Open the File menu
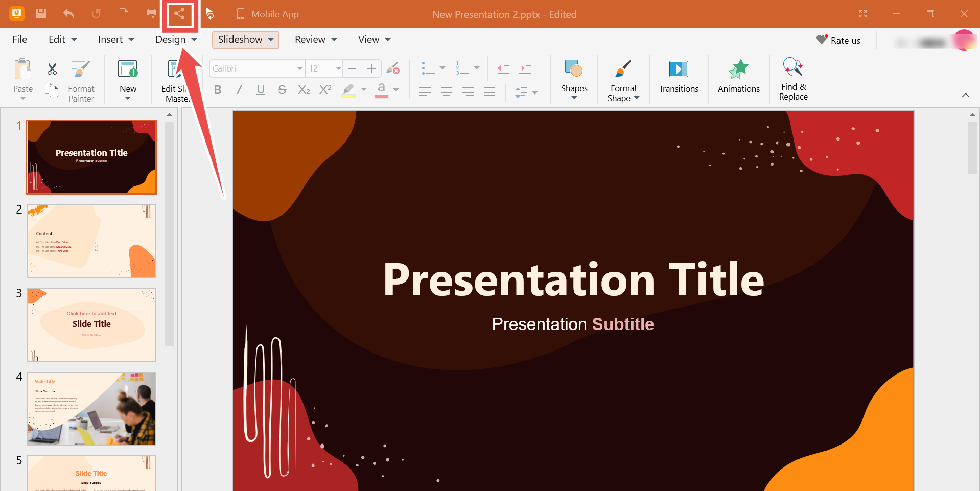 20,39
